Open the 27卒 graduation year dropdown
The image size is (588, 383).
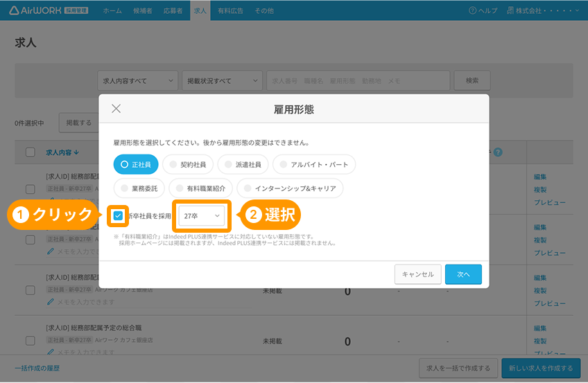tap(202, 215)
